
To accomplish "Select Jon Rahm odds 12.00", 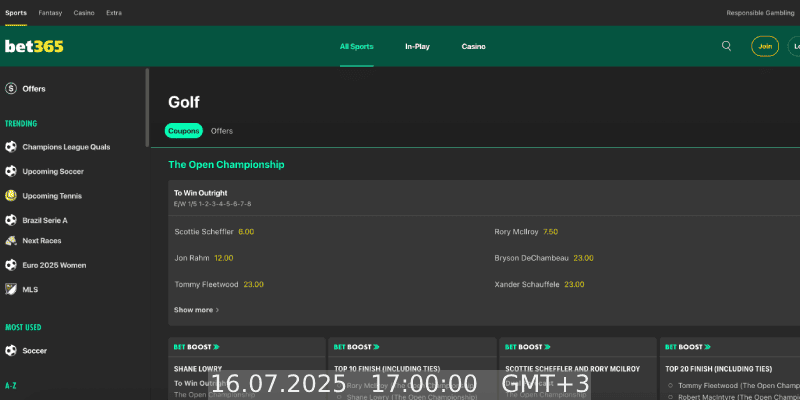I will click(x=204, y=258).
